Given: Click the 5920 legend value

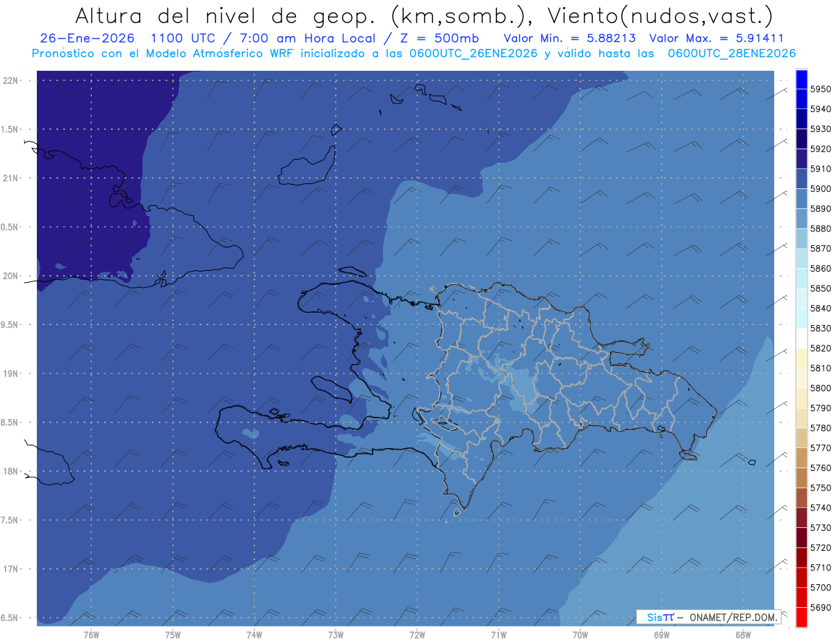Looking at the screenshot, I should (820, 149).
